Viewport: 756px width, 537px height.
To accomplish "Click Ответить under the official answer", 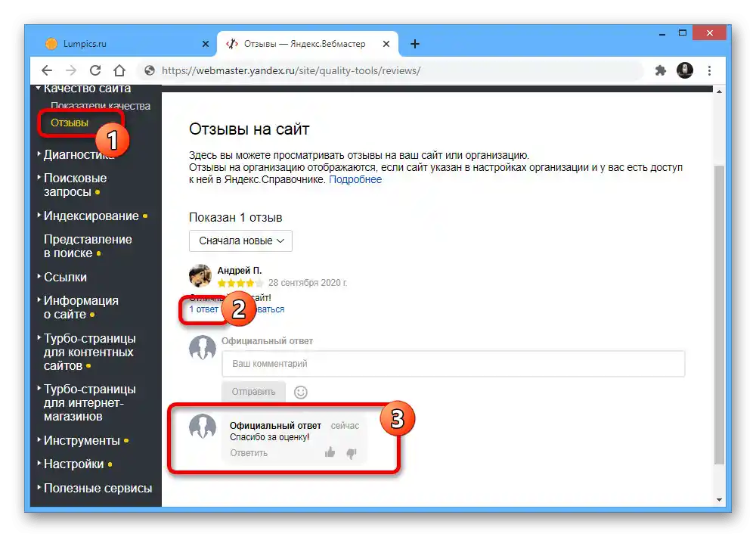I will [x=249, y=452].
